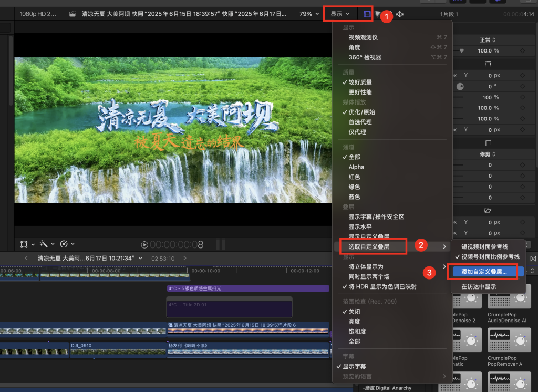The height and width of the screenshot is (392, 538).
Task: Go forward in timeline history
Action: [x=183, y=258]
